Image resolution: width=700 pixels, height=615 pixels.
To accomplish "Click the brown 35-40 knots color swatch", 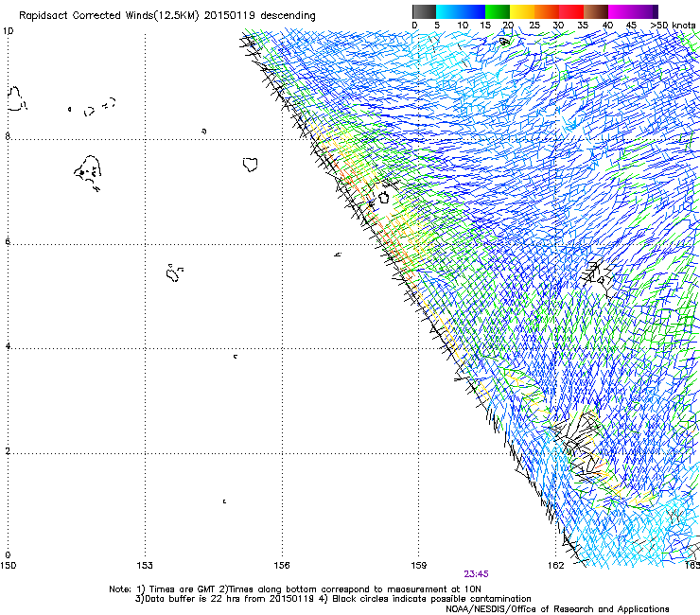I will click(596, 11).
